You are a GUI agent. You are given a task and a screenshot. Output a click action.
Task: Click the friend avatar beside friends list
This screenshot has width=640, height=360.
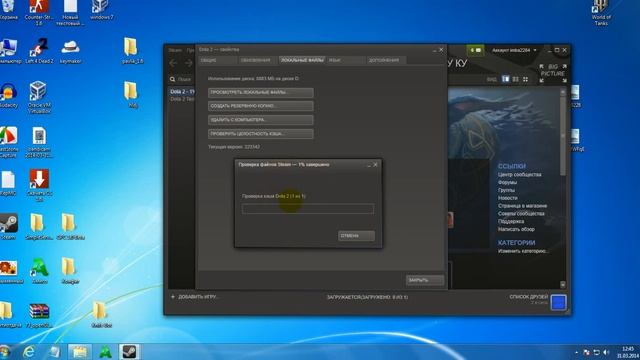(x=558, y=302)
